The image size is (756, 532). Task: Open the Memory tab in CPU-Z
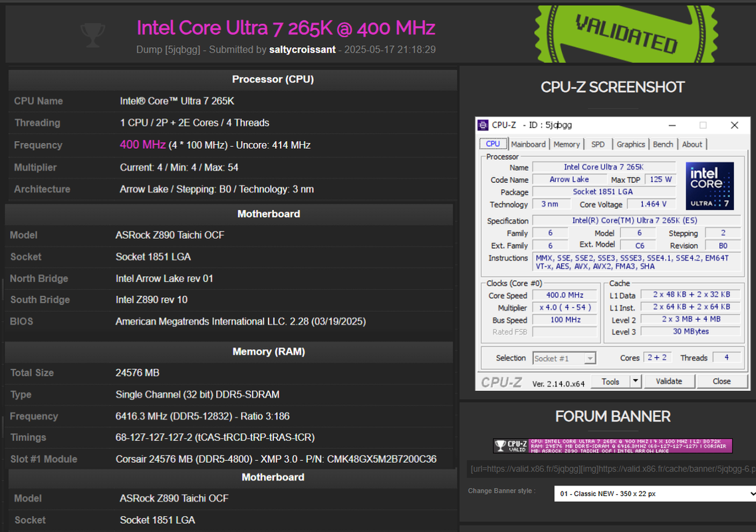click(x=567, y=144)
